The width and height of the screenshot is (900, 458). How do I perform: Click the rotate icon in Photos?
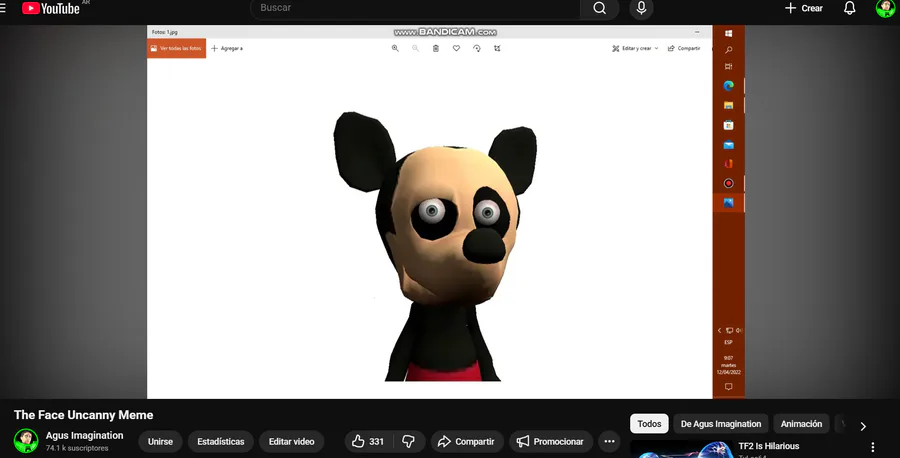(476, 48)
